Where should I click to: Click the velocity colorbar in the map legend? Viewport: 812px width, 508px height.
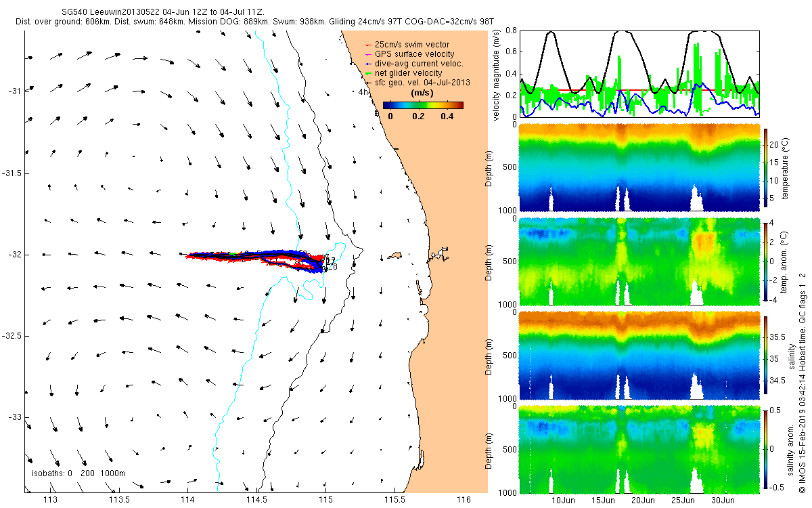pyautogui.click(x=423, y=105)
